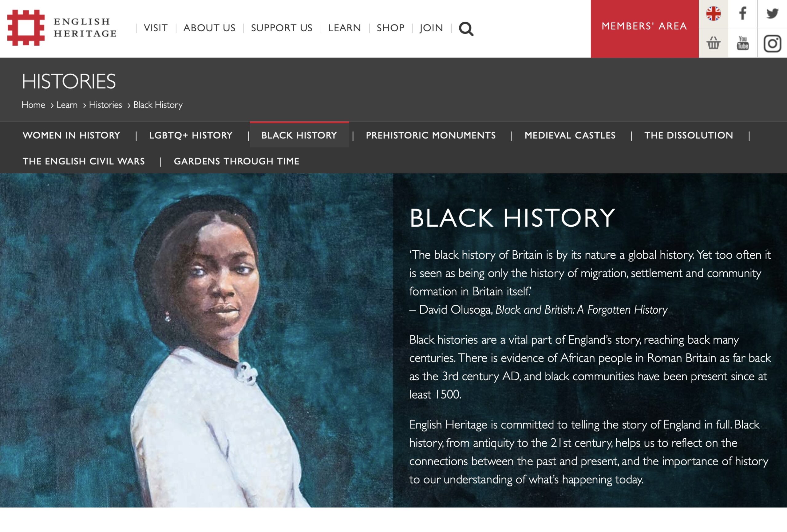
Task: Click the English Heritage logo
Action: [62, 28]
